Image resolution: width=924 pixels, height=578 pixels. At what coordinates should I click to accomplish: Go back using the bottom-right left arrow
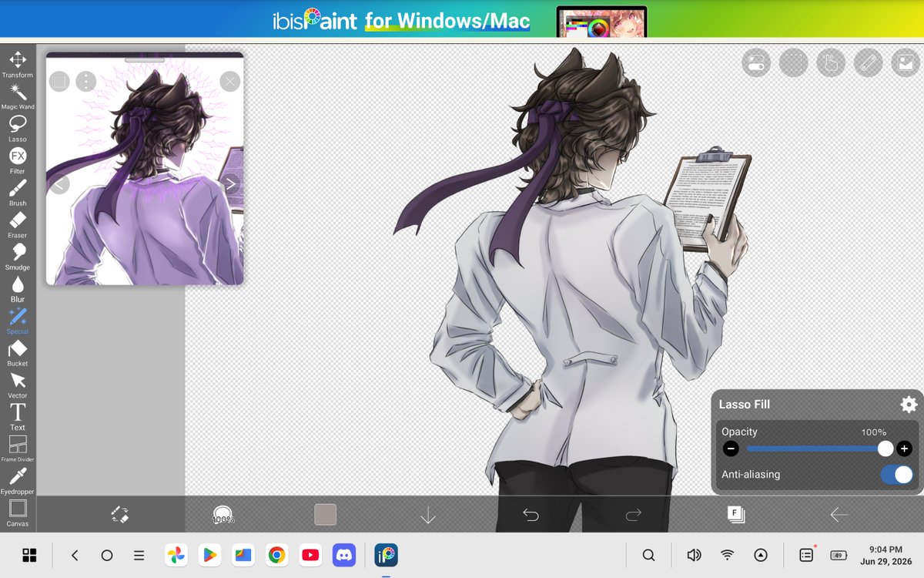pos(839,514)
